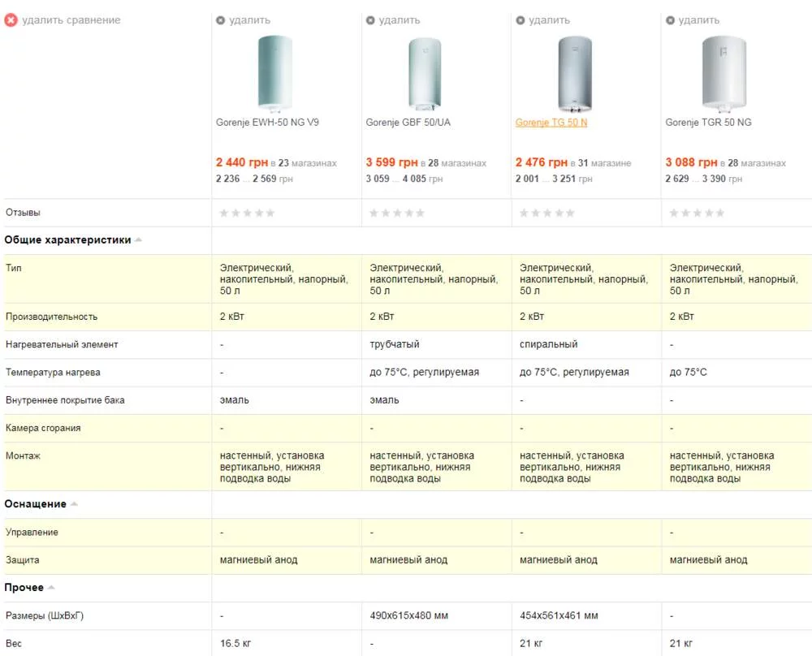The width and height of the screenshot is (812, 656).
Task: Open the Gorenje TG 50 N product link
Action: coord(551,123)
